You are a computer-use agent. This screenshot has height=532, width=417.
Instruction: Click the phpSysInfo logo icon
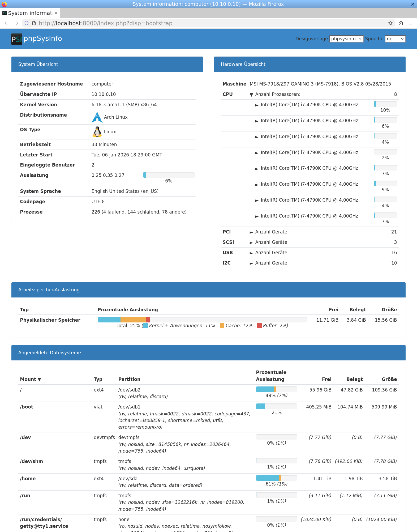pos(16,39)
